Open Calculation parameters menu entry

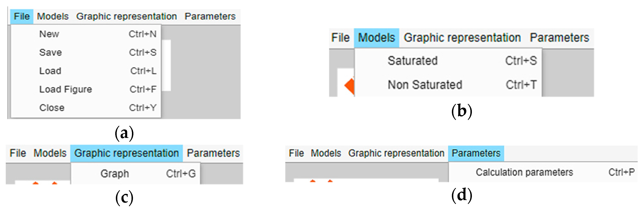tap(524, 172)
